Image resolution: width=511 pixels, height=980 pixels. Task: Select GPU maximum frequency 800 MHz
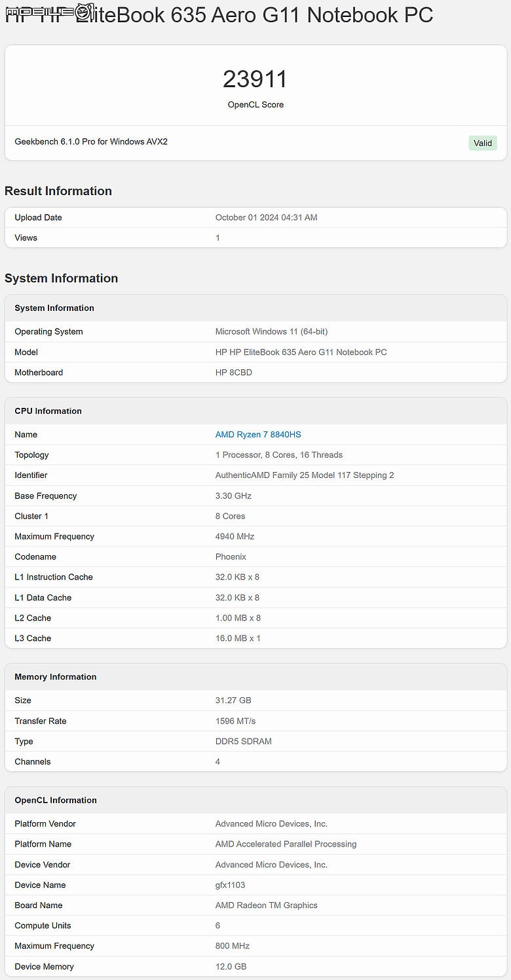(x=232, y=946)
